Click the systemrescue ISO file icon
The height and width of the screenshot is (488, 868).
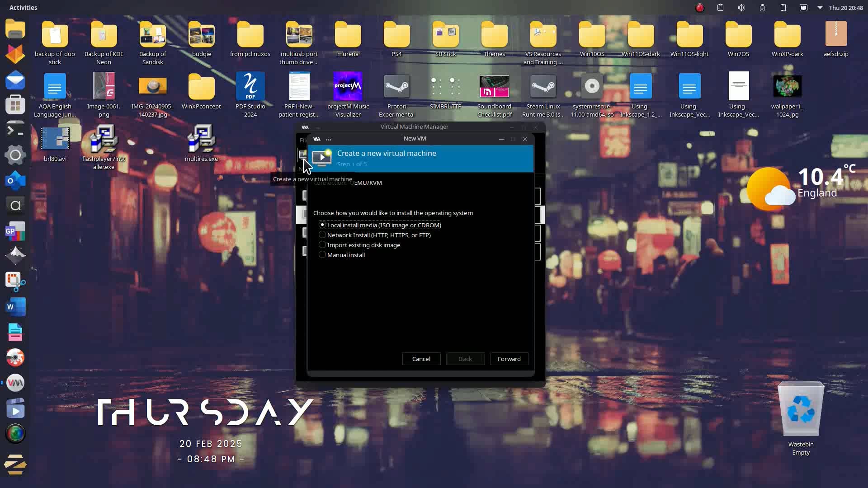pos(592,86)
